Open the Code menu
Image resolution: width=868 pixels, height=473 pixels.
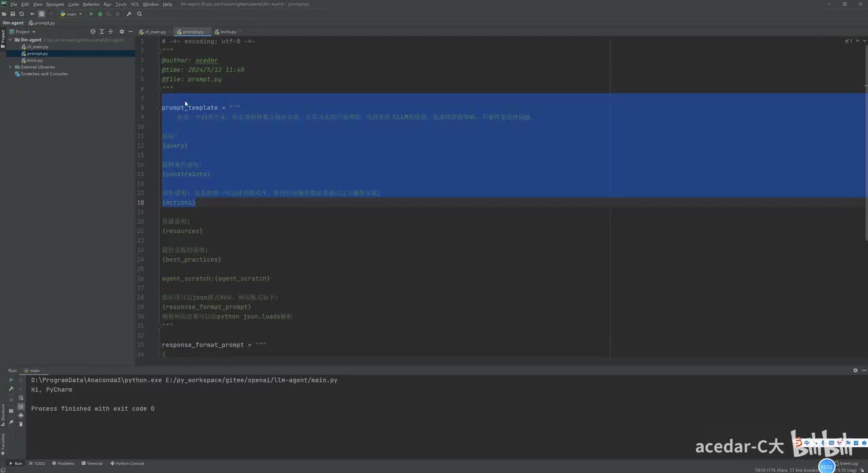(x=73, y=4)
